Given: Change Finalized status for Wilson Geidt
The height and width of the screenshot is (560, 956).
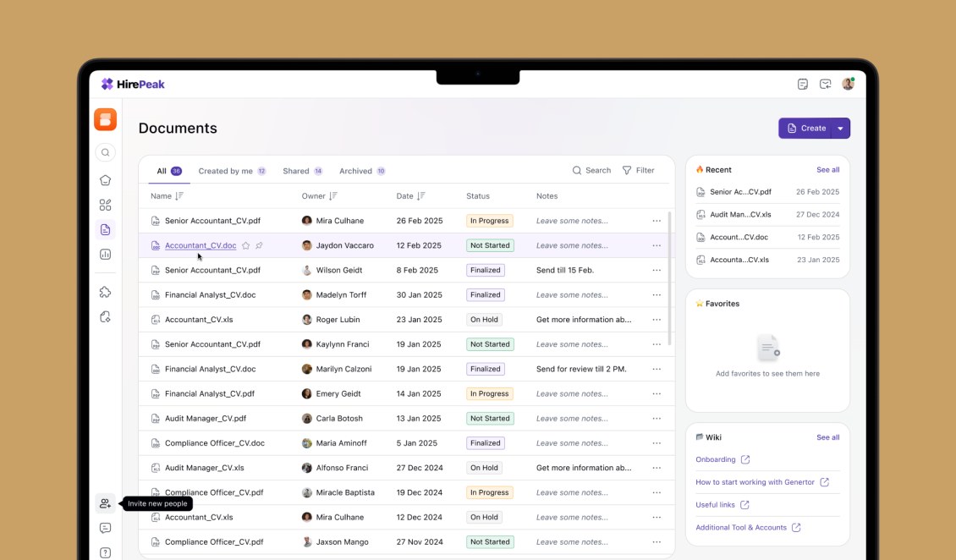Looking at the screenshot, I should point(486,270).
